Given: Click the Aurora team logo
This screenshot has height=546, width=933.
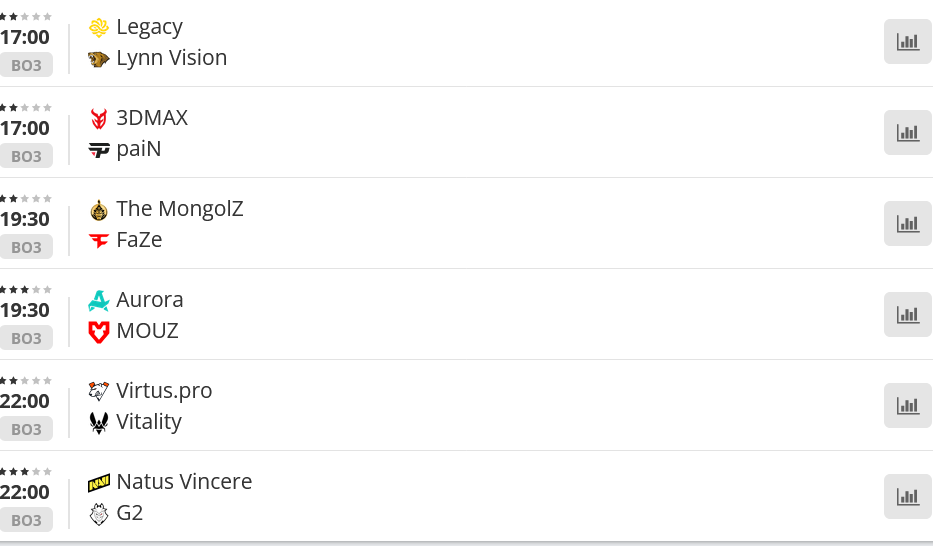Looking at the screenshot, I should (99, 300).
